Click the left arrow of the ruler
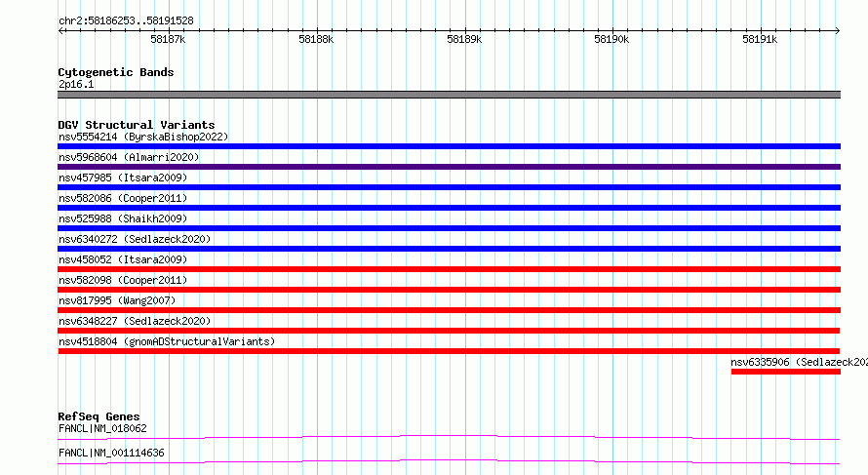The height and width of the screenshot is (475, 868). [x=60, y=31]
